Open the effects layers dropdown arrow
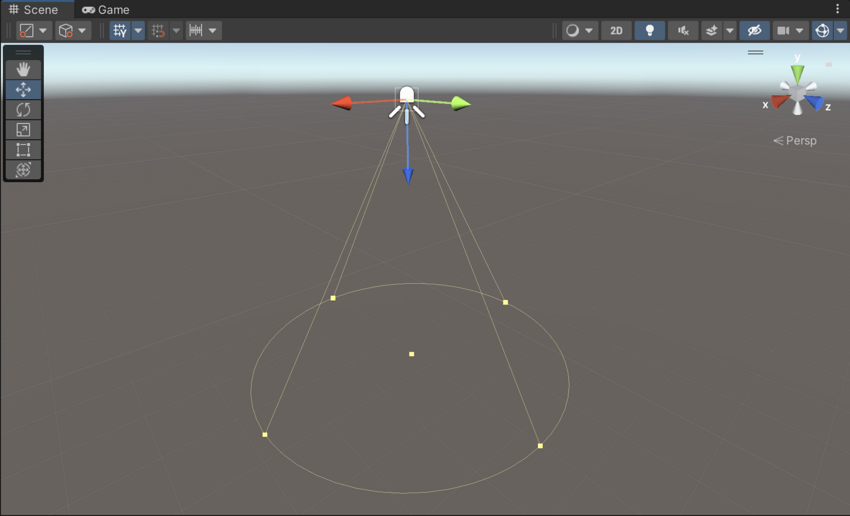Image resolution: width=850 pixels, height=516 pixels. (x=730, y=31)
